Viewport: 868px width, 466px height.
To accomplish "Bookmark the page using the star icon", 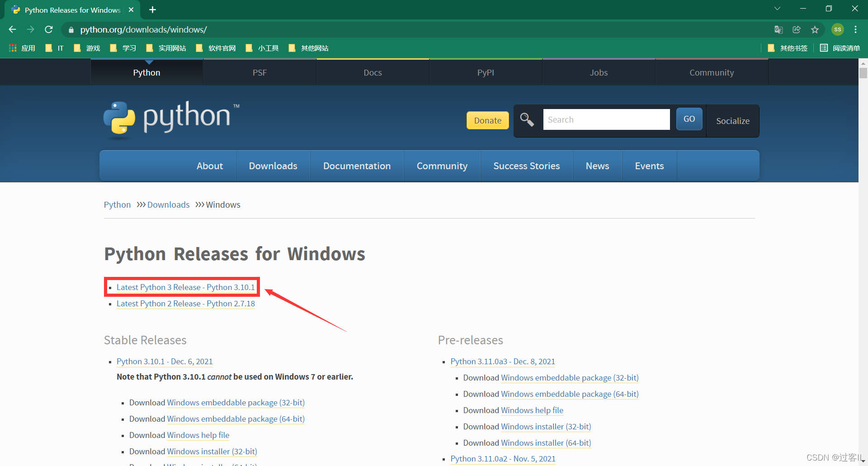I will 815,29.
